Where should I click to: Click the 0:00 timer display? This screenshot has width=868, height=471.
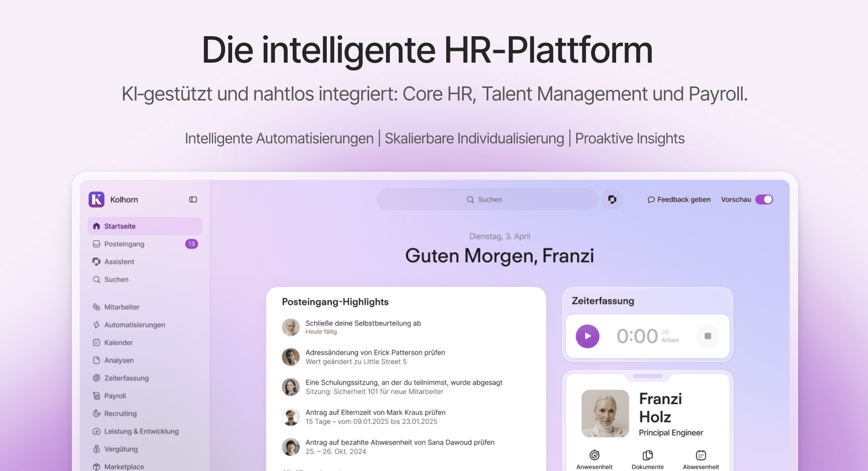637,336
